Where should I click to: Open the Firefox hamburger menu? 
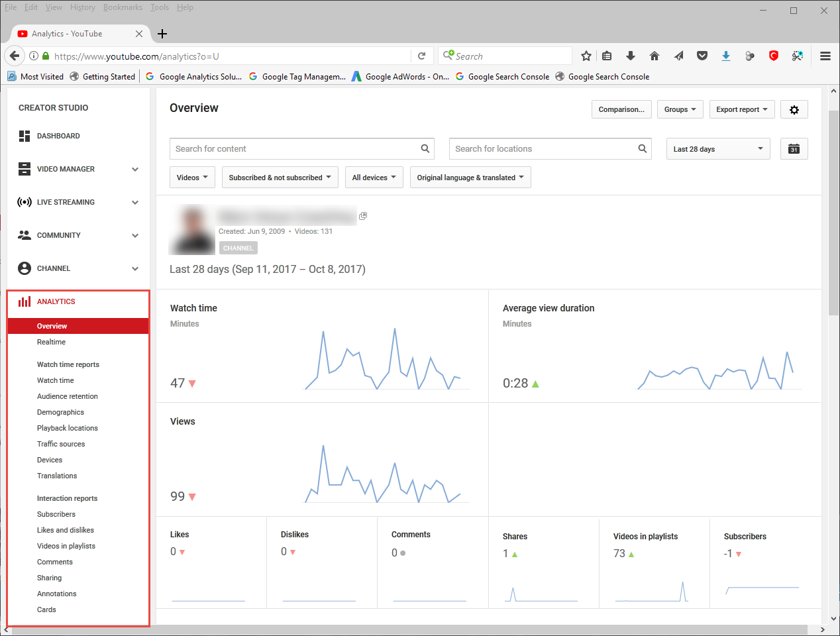point(825,56)
